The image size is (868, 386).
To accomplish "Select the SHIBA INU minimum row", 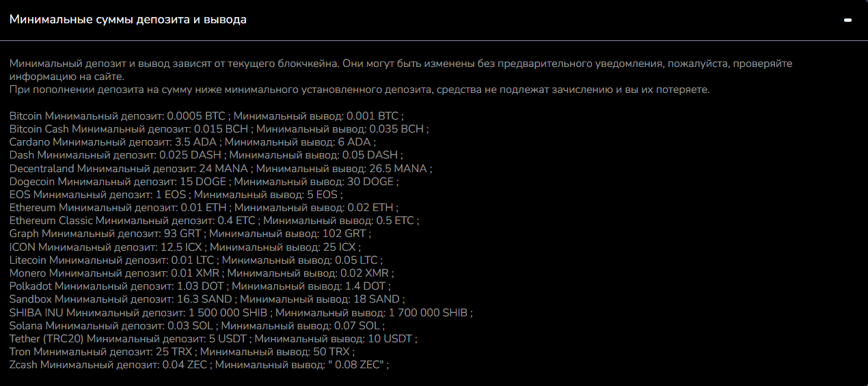I will pos(241,313).
